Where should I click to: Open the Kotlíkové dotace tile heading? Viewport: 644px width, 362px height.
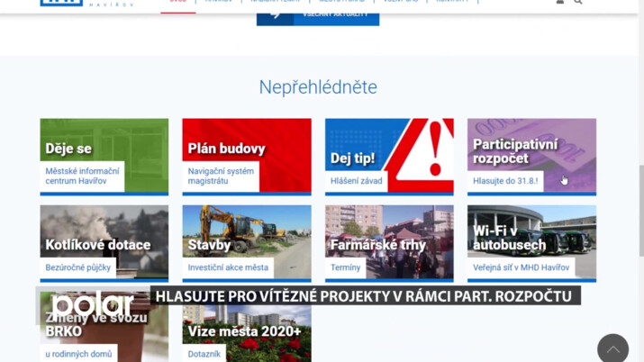(x=98, y=244)
